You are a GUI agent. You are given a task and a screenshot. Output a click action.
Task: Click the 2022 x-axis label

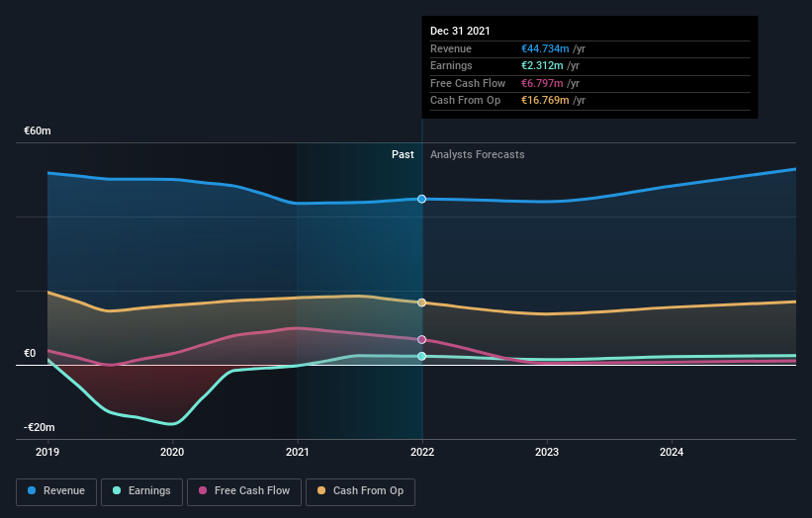[x=422, y=453]
